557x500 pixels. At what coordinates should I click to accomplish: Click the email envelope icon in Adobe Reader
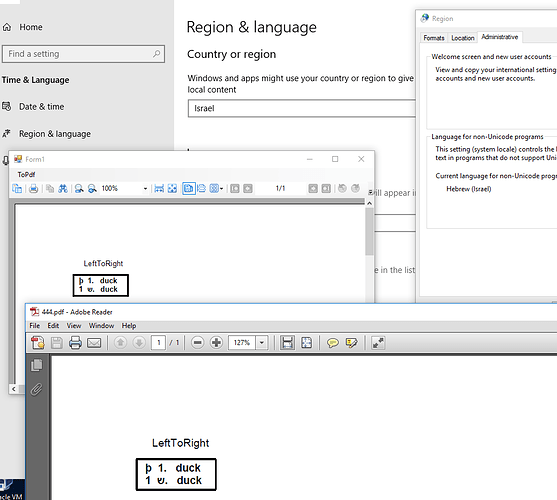tap(94, 343)
